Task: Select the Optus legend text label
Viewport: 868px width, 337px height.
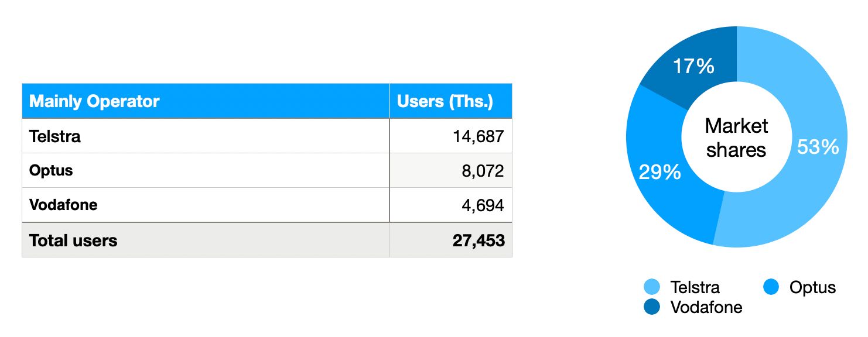Action: coord(812,287)
